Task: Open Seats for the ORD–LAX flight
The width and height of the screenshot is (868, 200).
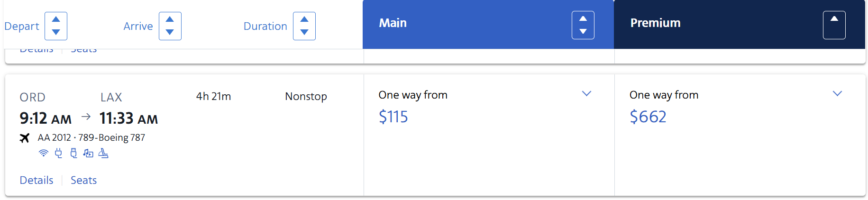Action: tap(84, 180)
